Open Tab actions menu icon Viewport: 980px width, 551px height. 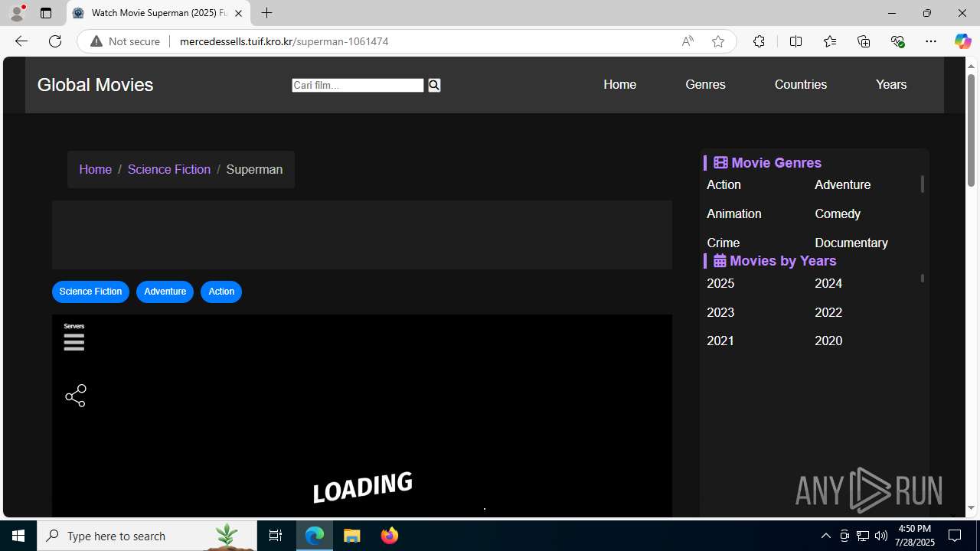(46, 13)
